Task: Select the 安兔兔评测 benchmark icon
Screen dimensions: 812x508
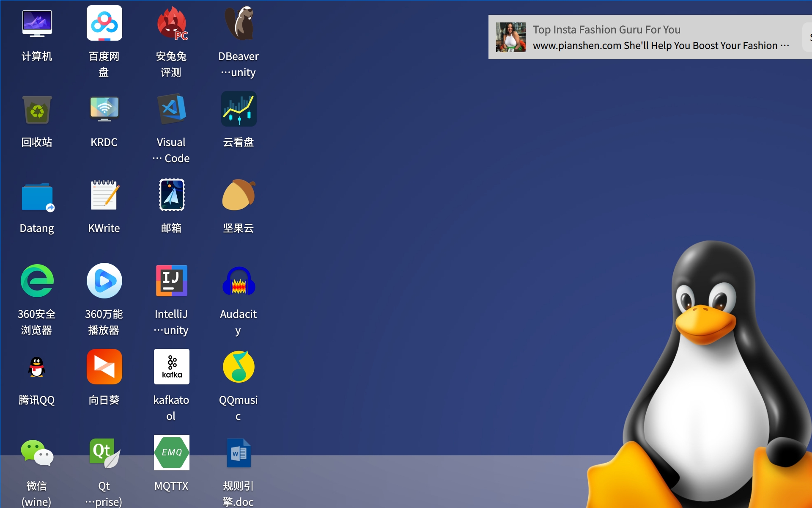Action: [171, 24]
